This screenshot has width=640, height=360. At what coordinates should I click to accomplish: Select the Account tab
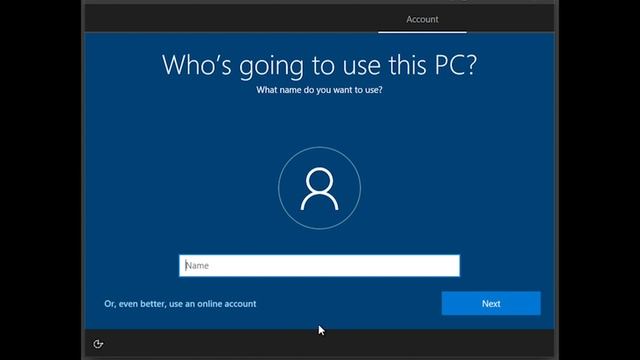(x=422, y=19)
